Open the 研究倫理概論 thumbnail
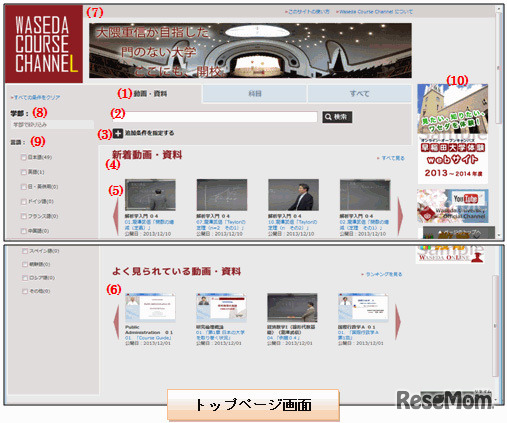Image resolution: width=507 pixels, height=423 pixels. click(221, 308)
